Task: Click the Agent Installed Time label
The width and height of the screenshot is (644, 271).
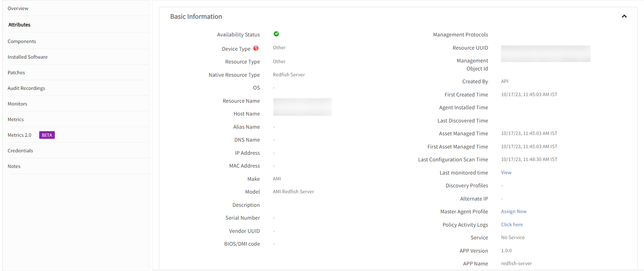Action: click(464, 108)
